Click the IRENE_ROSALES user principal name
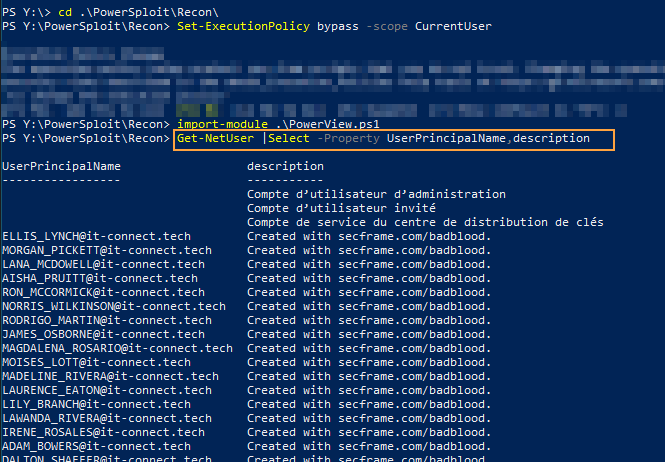This screenshot has width=665, height=462. click(x=100, y=432)
